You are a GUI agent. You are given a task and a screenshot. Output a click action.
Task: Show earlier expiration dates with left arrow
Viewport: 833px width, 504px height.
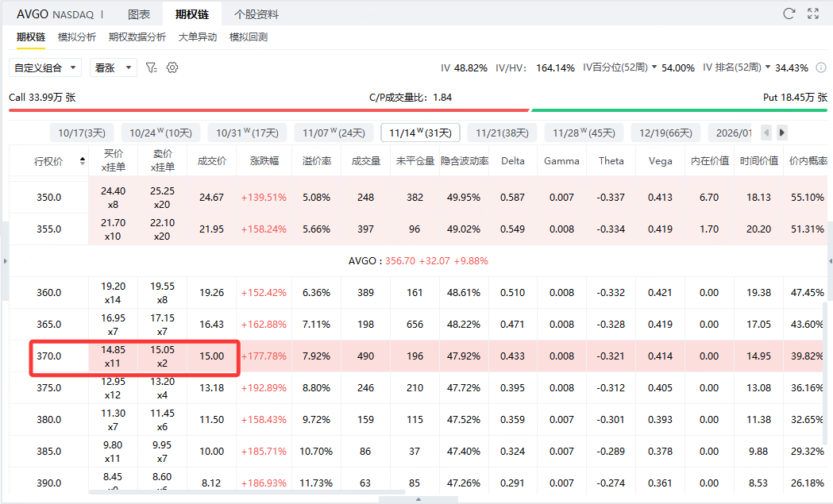pos(766,133)
